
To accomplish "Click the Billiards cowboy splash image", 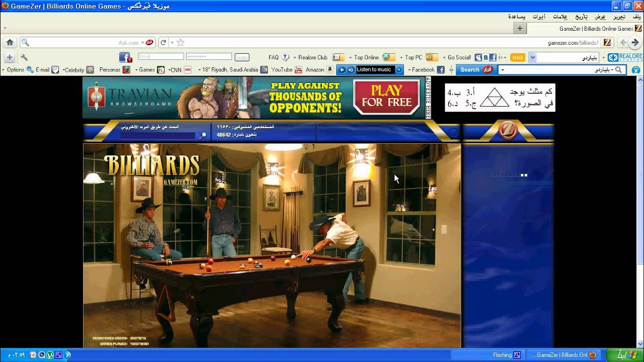I will [x=272, y=246].
